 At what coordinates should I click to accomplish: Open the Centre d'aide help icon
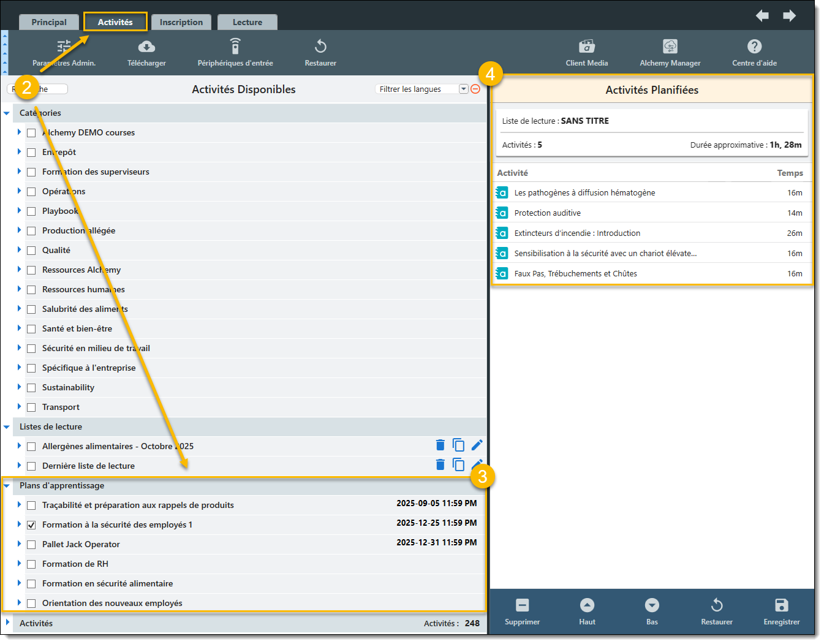point(754,47)
